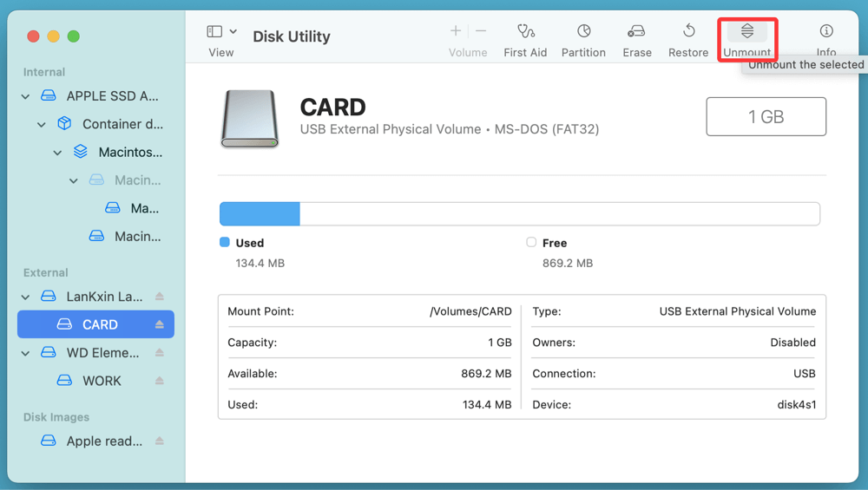Select the WORK volume

[102, 381]
